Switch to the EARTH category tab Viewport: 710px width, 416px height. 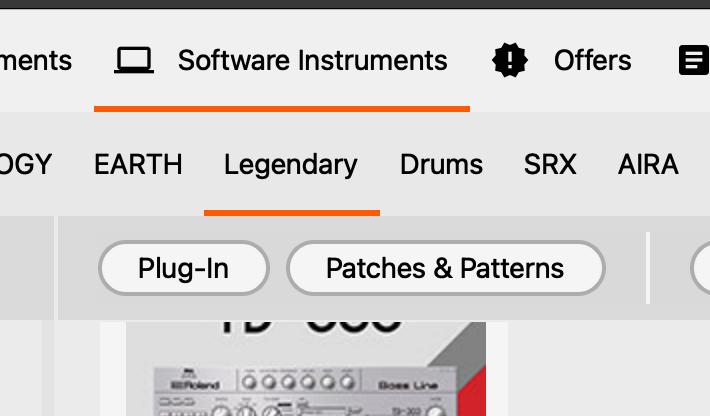click(x=138, y=164)
